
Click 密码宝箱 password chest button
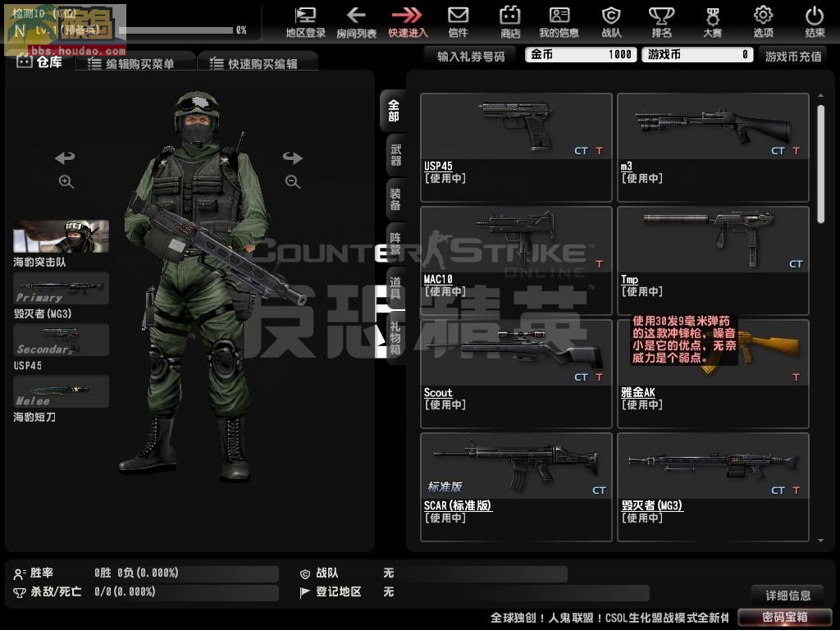click(784, 617)
